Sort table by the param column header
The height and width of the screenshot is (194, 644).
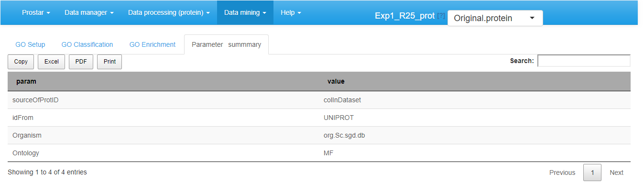pyautogui.click(x=26, y=81)
